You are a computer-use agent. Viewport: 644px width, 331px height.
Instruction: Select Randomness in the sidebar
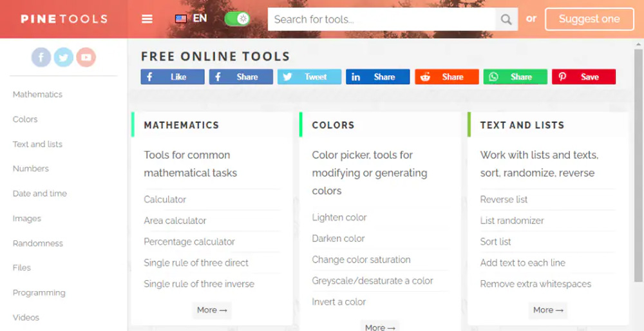click(x=38, y=243)
